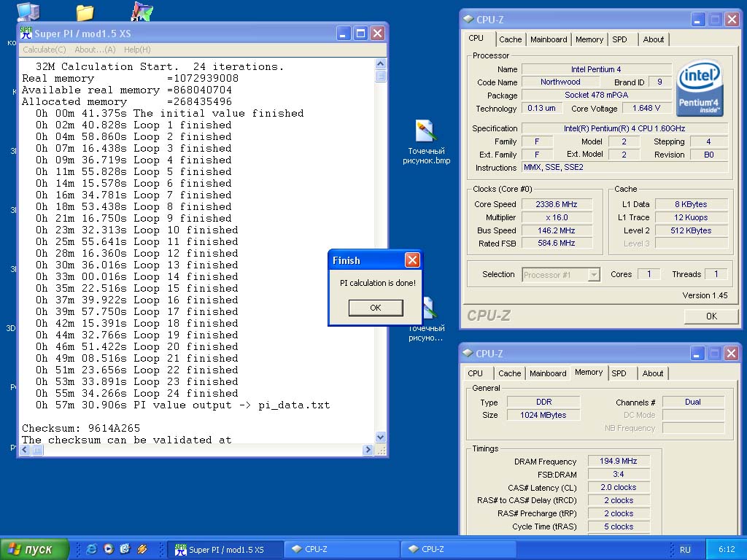Click the Northwood code name field
Viewport: 747px width, 560px height.
(x=560, y=82)
